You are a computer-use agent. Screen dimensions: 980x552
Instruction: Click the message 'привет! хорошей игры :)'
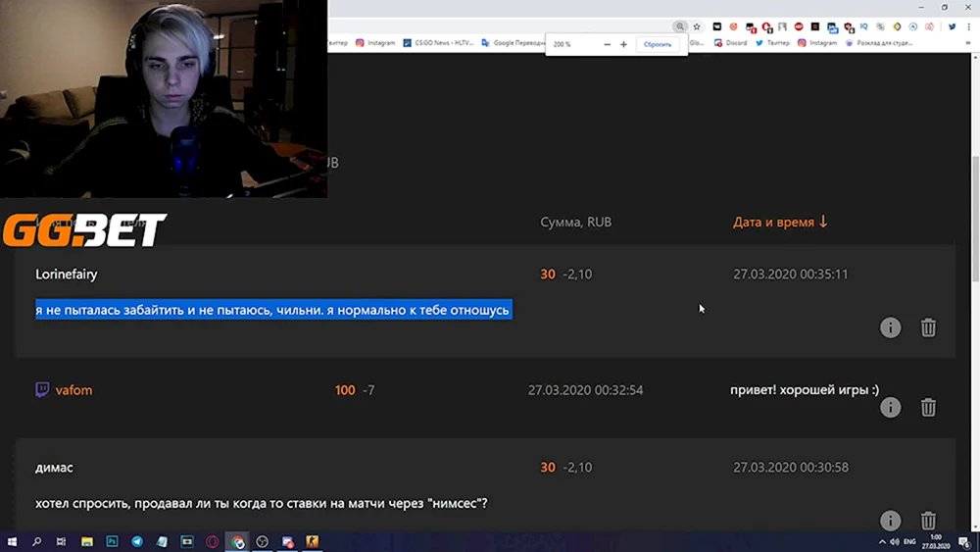coord(805,390)
